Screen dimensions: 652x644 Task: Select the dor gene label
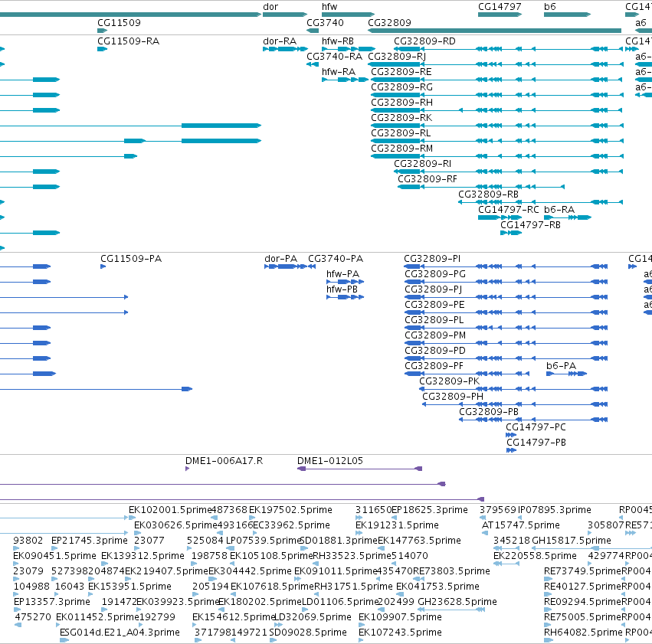coord(270,7)
